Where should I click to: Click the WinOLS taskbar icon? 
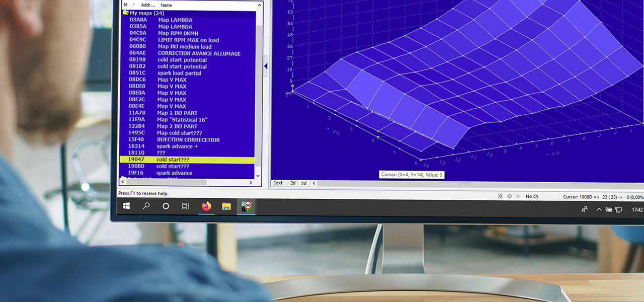click(247, 206)
